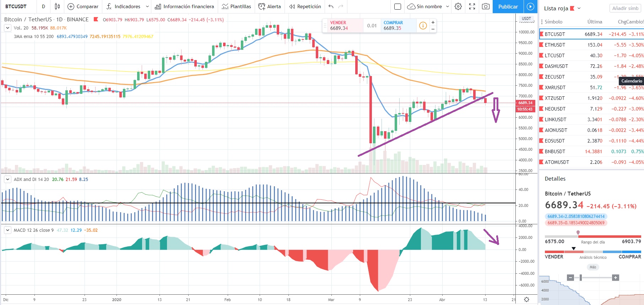This screenshot has height=305, width=644.
Task: Click the Sin nombre cloud save button
Action: point(424,6)
